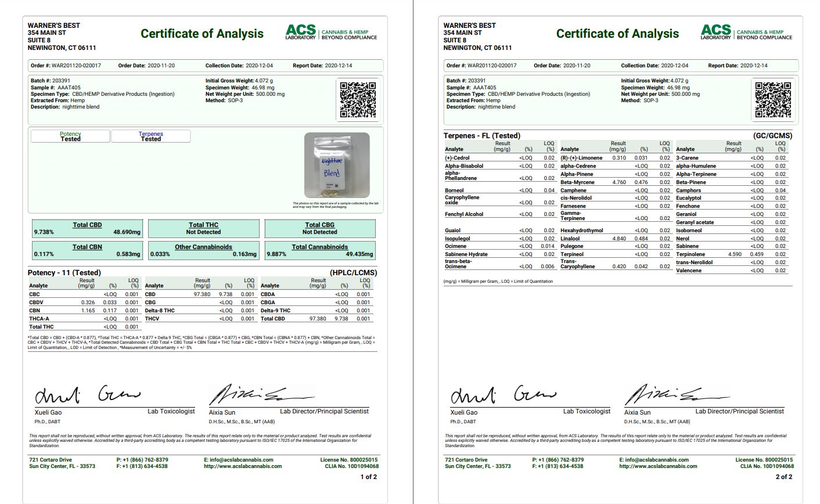
Task: Click the '(HPLC/LCMS)' method label
Action: coord(353,272)
